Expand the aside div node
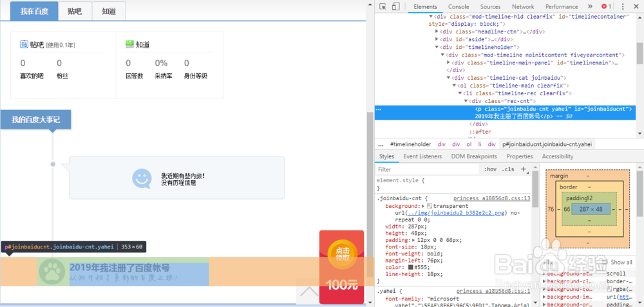Screen dimensions: 644x307 (437, 39)
